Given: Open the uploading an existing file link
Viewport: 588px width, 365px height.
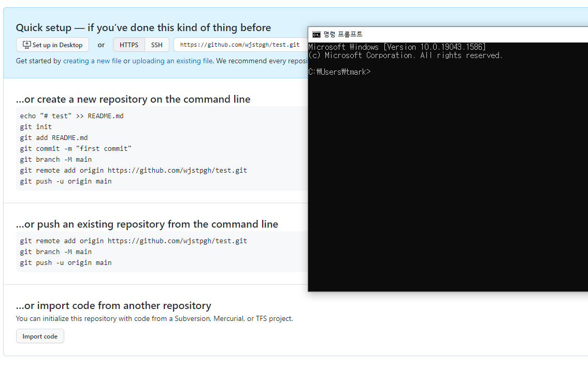Looking at the screenshot, I should 172,61.
